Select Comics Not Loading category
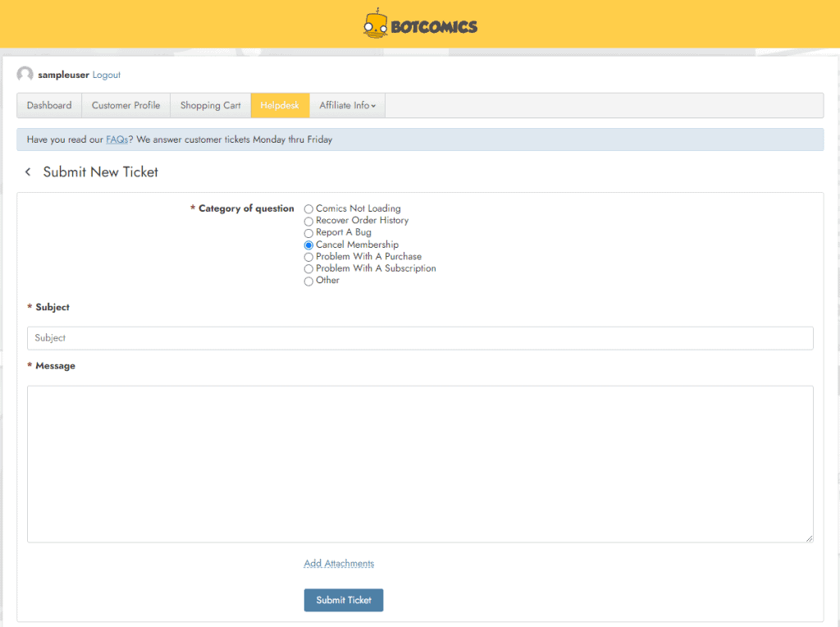The image size is (840, 627). coord(308,209)
